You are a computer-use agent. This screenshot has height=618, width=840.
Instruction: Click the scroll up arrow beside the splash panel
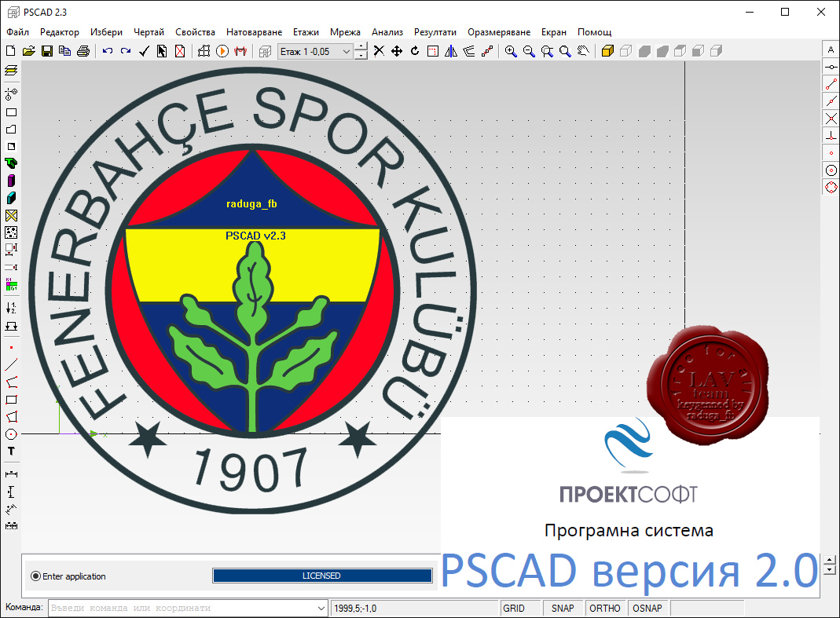point(830,560)
